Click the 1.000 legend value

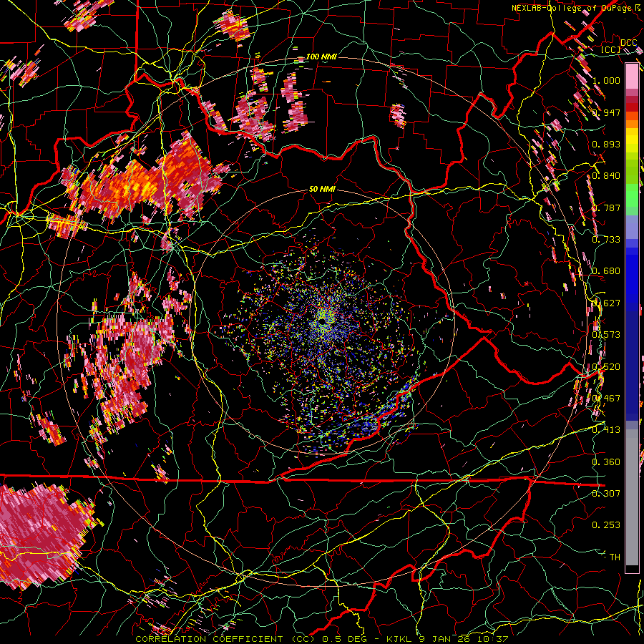coord(606,80)
